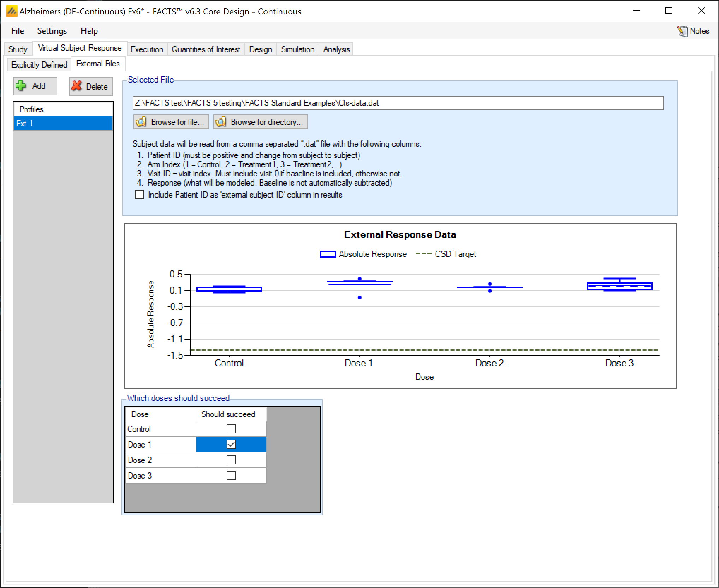
Task: Open the Notes notepad icon
Action: 682,31
